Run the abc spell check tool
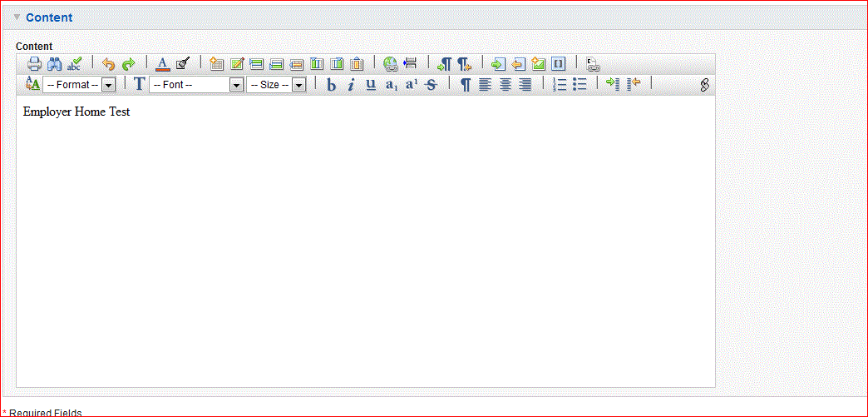Image resolution: width=868 pixels, height=417 pixels. 74,64
